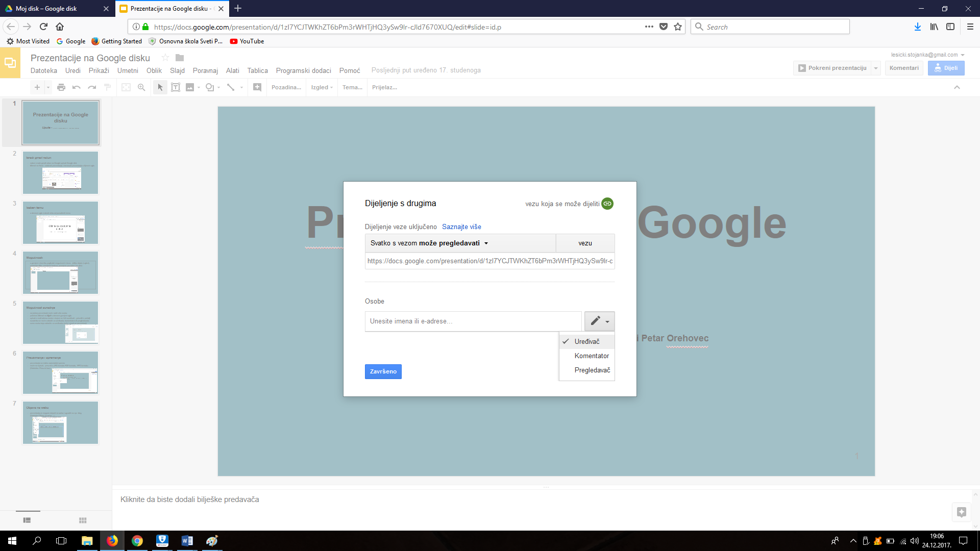Open the Umetni menu

128,70
